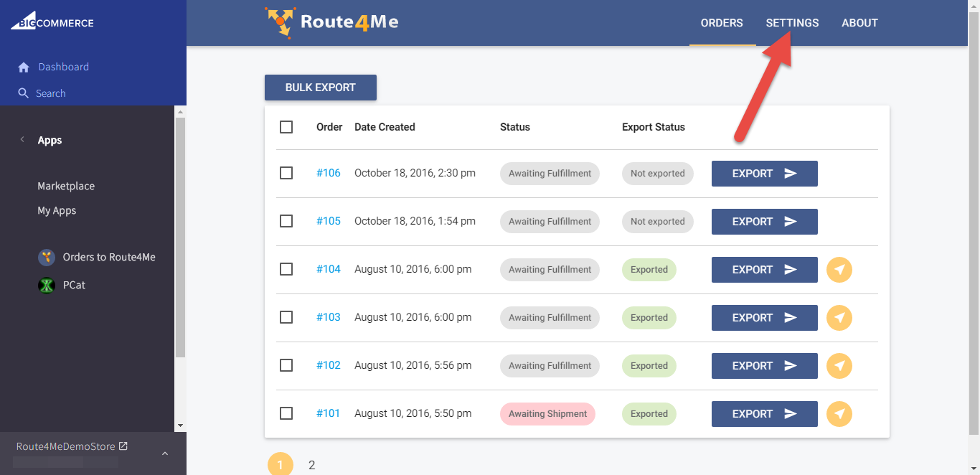Image resolution: width=980 pixels, height=475 pixels.
Task: Check the box for order #106
Action: (286, 173)
